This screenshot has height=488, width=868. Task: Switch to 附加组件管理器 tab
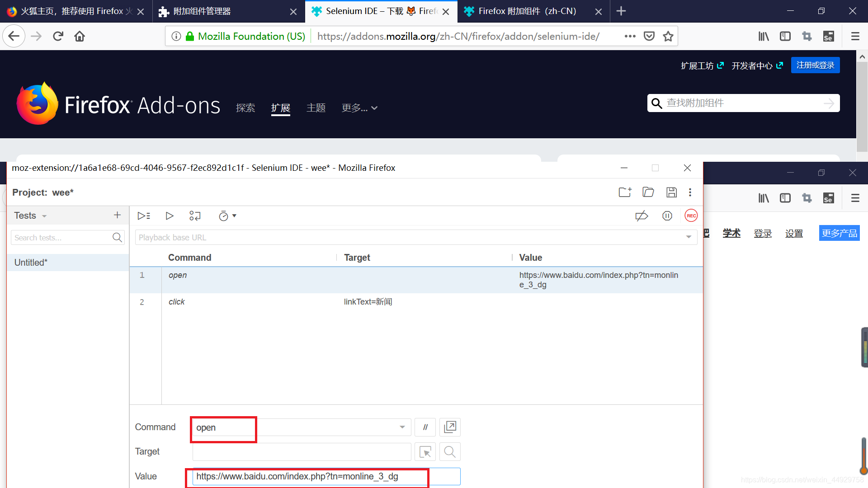click(x=228, y=11)
